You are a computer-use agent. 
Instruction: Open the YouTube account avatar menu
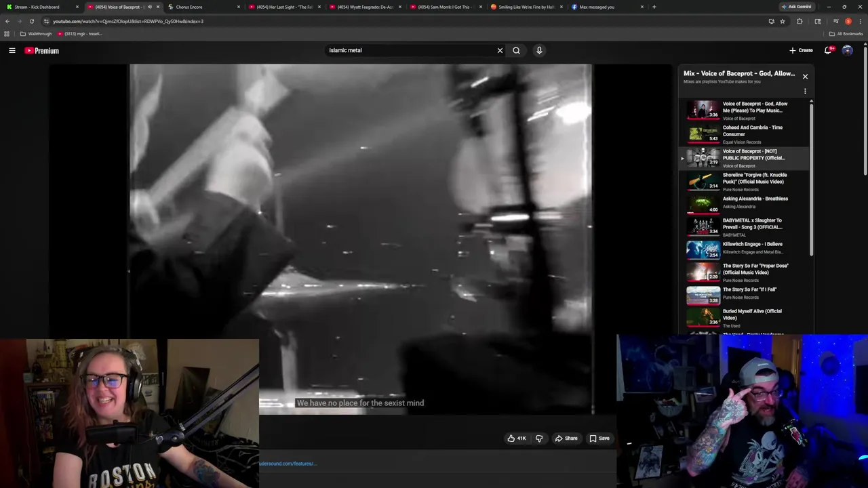(847, 50)
